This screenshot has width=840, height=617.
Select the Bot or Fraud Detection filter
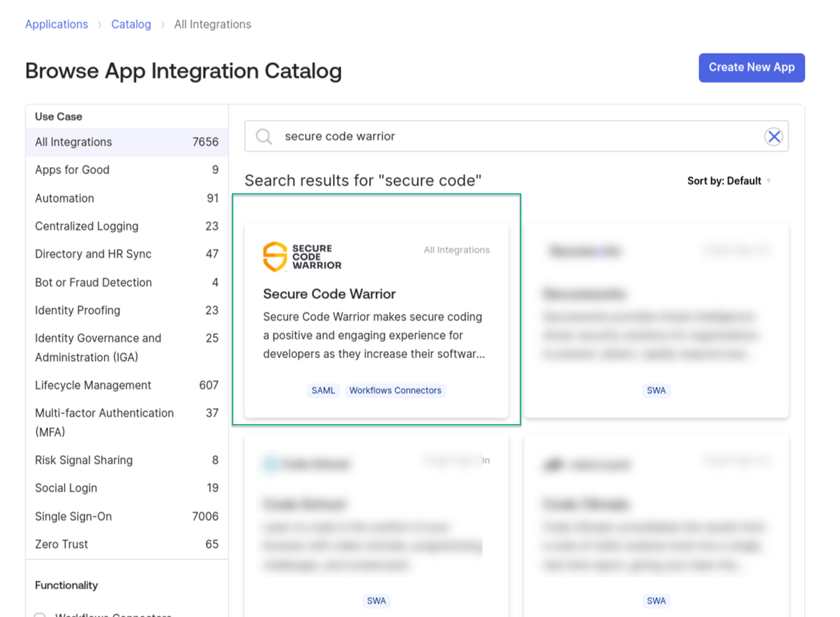point(127,282)
